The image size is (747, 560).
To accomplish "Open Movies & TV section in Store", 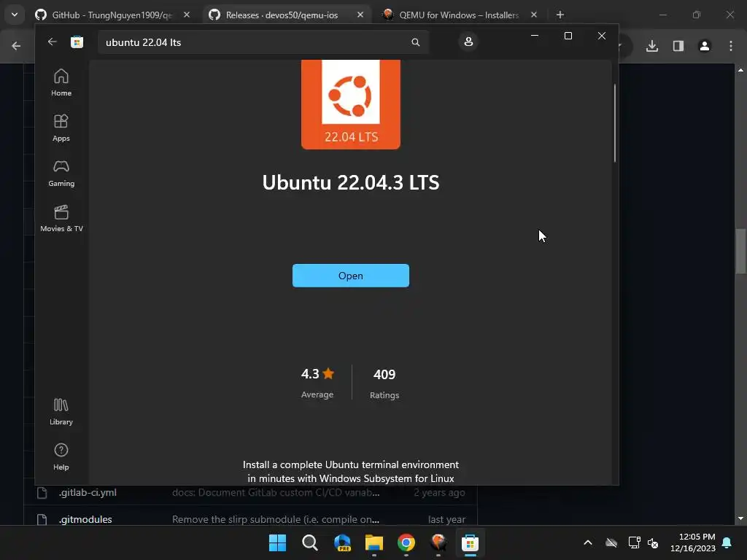I will click(x=61, y=219).
